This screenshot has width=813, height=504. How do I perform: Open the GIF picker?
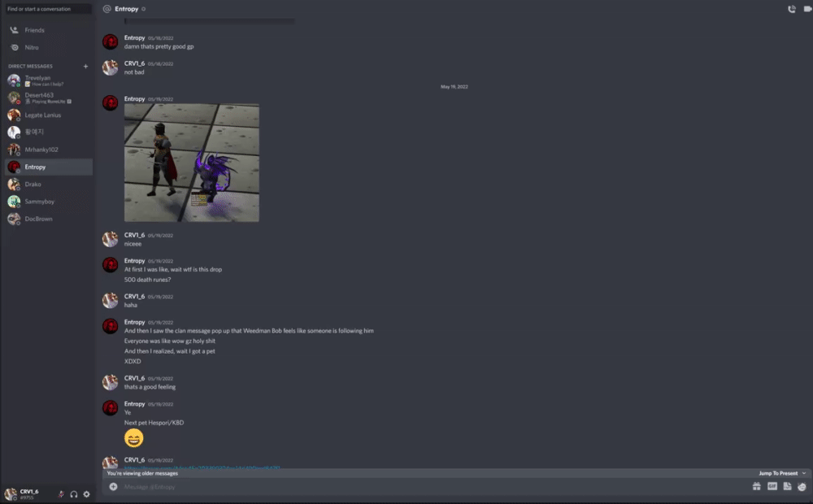click(772, 486)
